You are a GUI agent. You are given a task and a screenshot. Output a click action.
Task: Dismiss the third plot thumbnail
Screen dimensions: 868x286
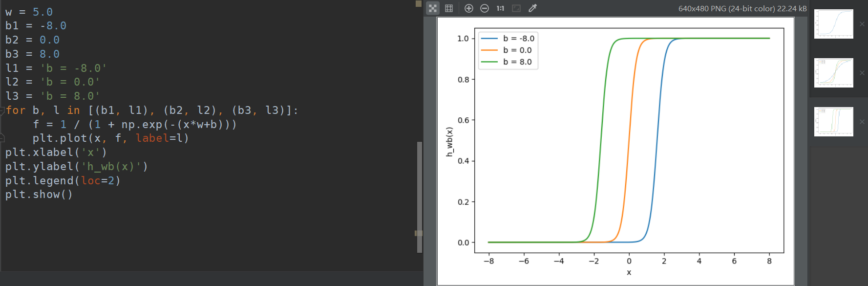[x=862, y=122]
